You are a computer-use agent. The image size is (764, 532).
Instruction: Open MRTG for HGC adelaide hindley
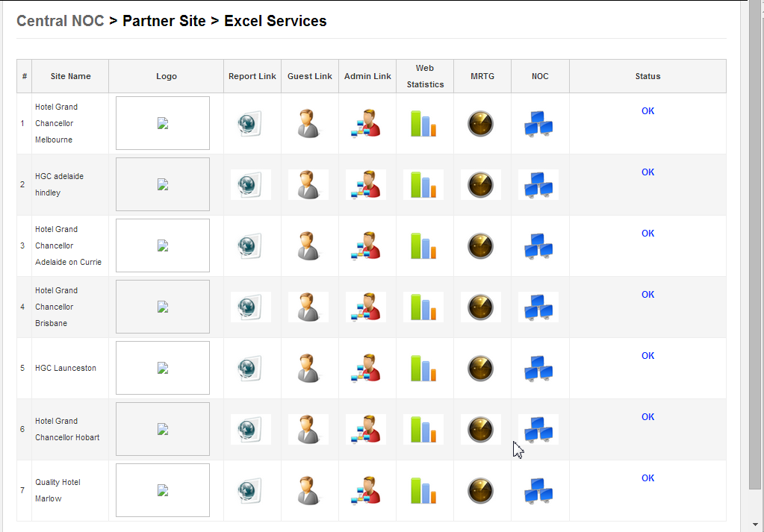pos(481,185)
